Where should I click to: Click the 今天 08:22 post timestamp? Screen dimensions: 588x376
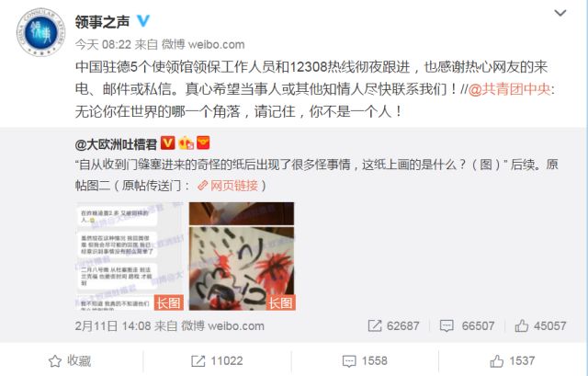click(x=103, y=45)
